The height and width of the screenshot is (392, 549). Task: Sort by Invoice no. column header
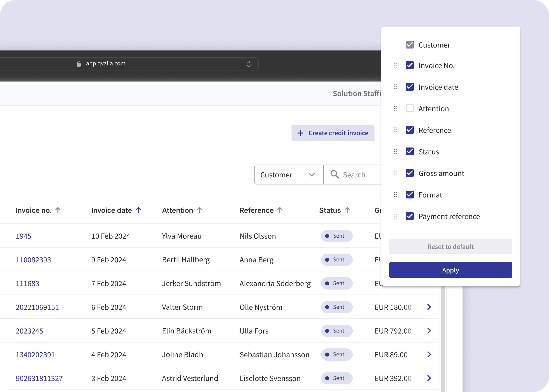click(34, 210)
